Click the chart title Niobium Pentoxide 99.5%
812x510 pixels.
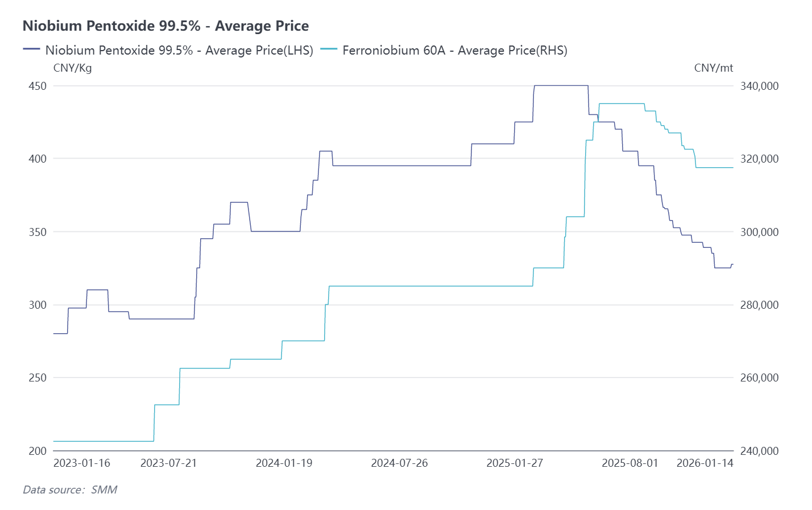point(165,26)
